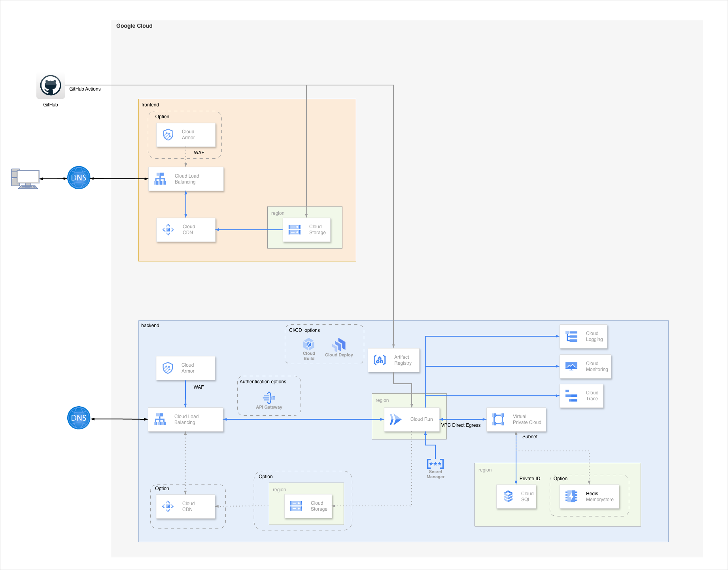Click the DNS globe next to the computer
The height and width of the screenshot is (570, 728).
(x=79, y=178)
